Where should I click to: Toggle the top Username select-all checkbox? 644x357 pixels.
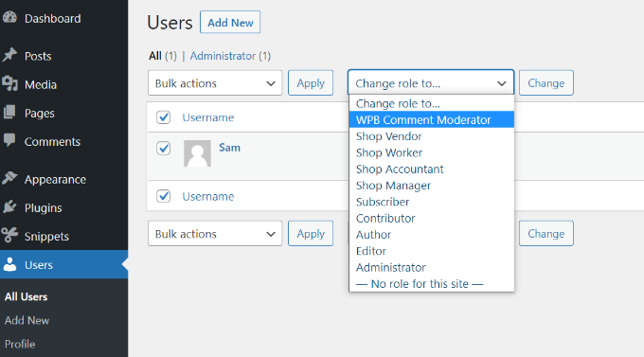coord(164,117)
